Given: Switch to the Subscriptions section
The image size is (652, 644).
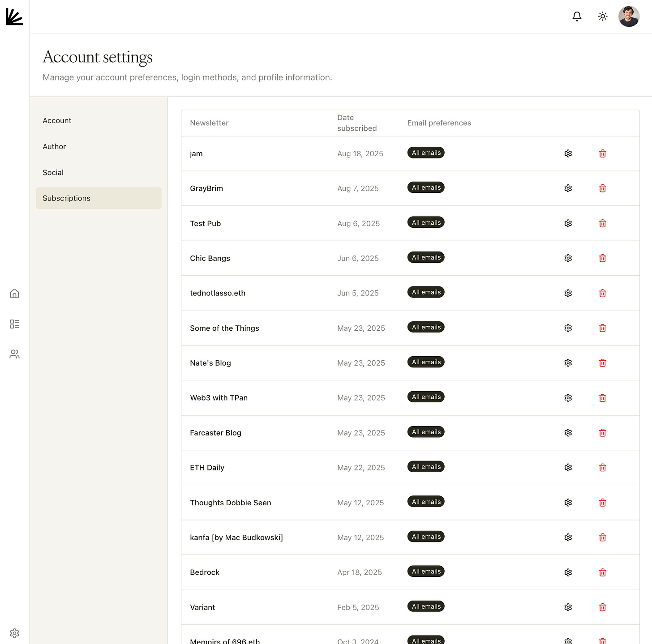Looking at the screenshot, I should pyautogui.click(x=66, y=198).
